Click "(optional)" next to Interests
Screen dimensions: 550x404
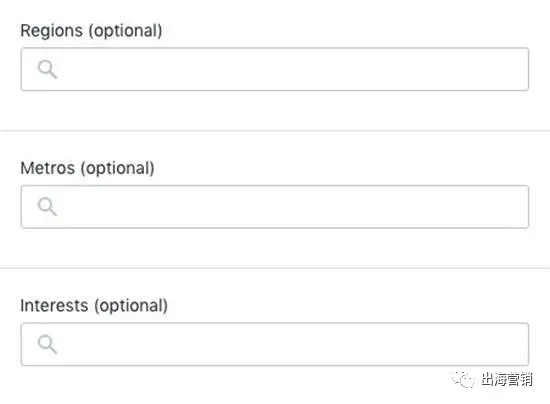click(131, 306)
